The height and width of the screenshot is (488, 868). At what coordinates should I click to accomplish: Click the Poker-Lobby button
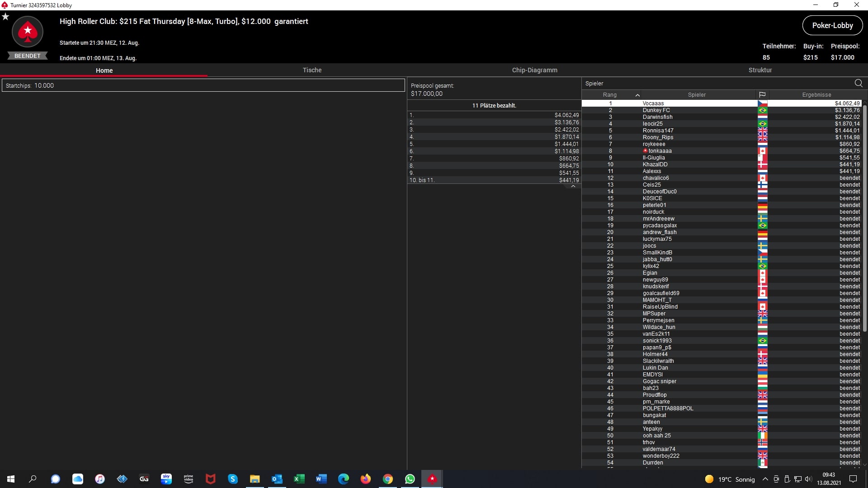tap(832, 25)
